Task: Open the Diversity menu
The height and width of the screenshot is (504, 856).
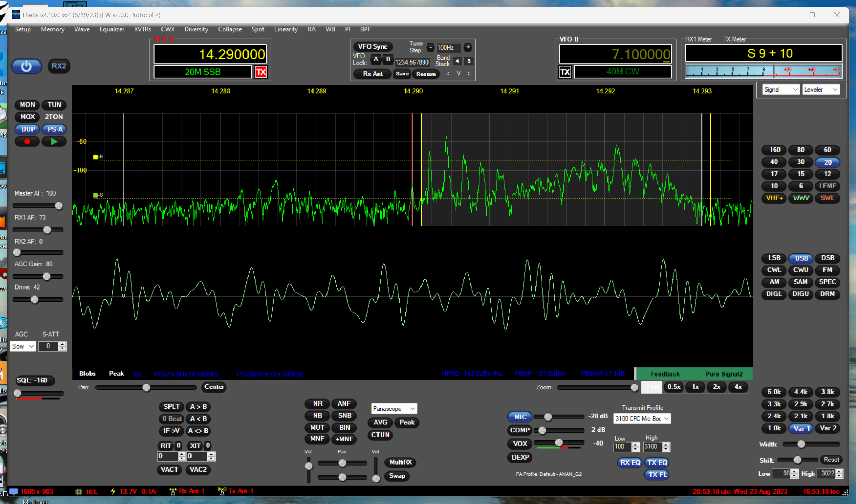Action: 196,29
